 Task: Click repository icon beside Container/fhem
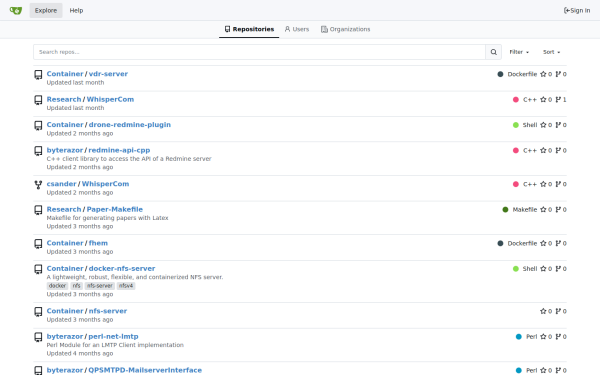click(x=38, y=244)
